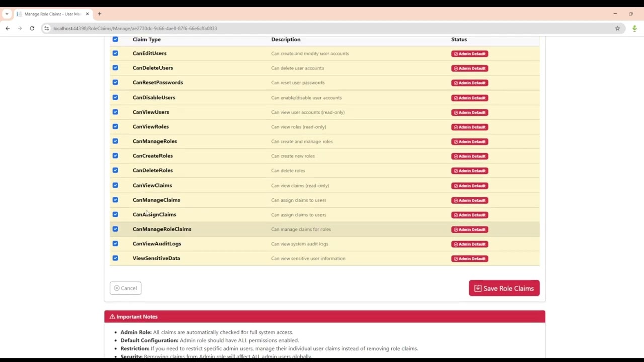Minimize the browser window

(x=615, y=14)
